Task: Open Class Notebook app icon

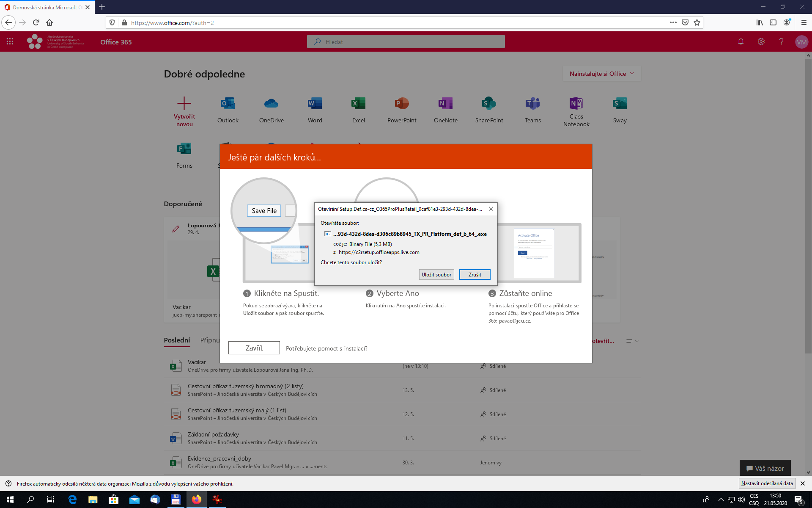Action: 576,104
